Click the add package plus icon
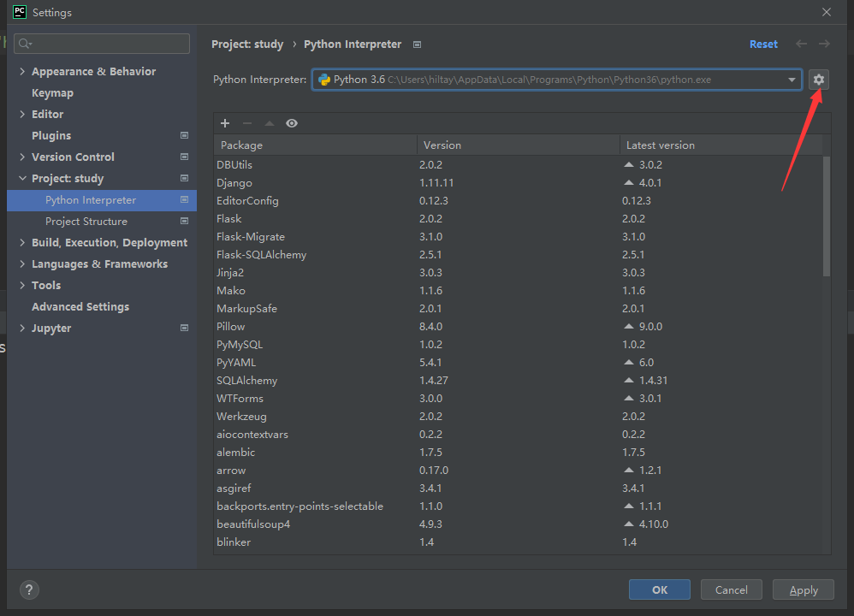 (x=225, y=123)
